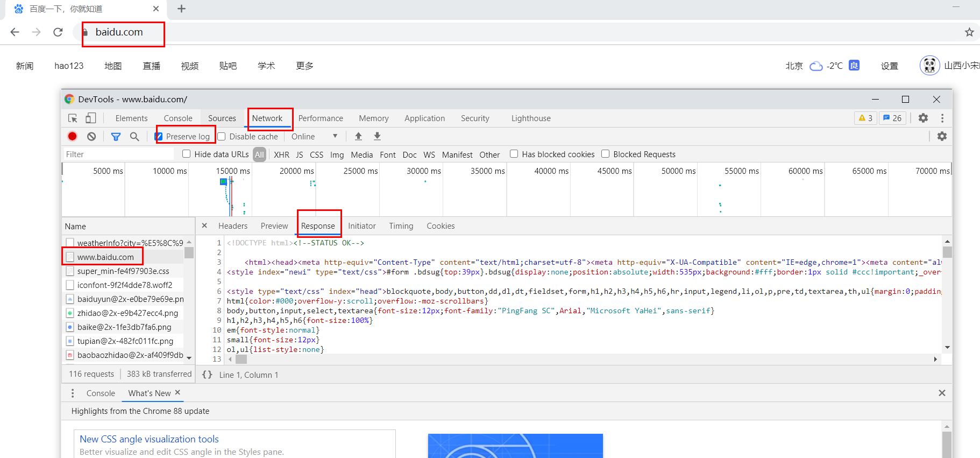
Task: Open the drawer three-dot menu
Action: [x=73, y=393]
